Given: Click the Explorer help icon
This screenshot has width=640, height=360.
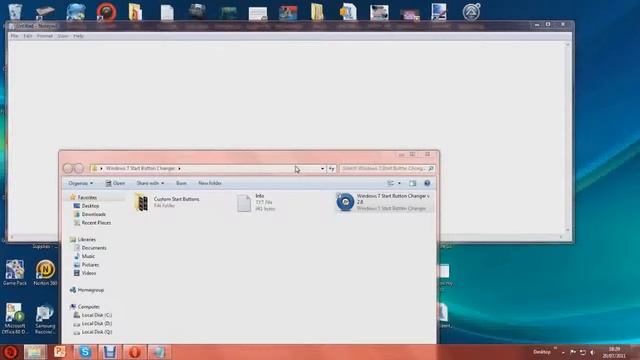Looking at the screenshot, I should point(427,183).
